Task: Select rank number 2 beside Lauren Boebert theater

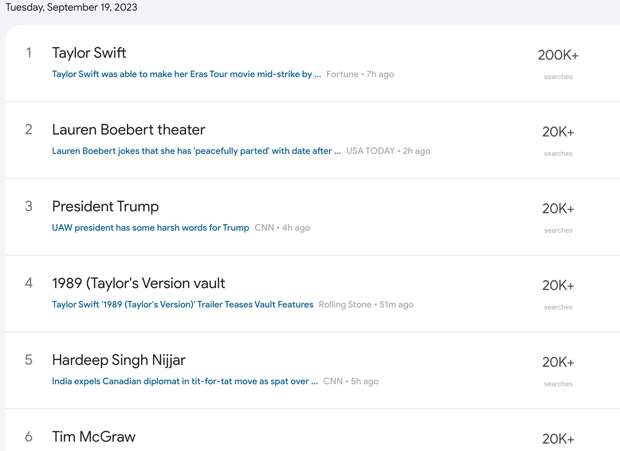Action: 28,130
